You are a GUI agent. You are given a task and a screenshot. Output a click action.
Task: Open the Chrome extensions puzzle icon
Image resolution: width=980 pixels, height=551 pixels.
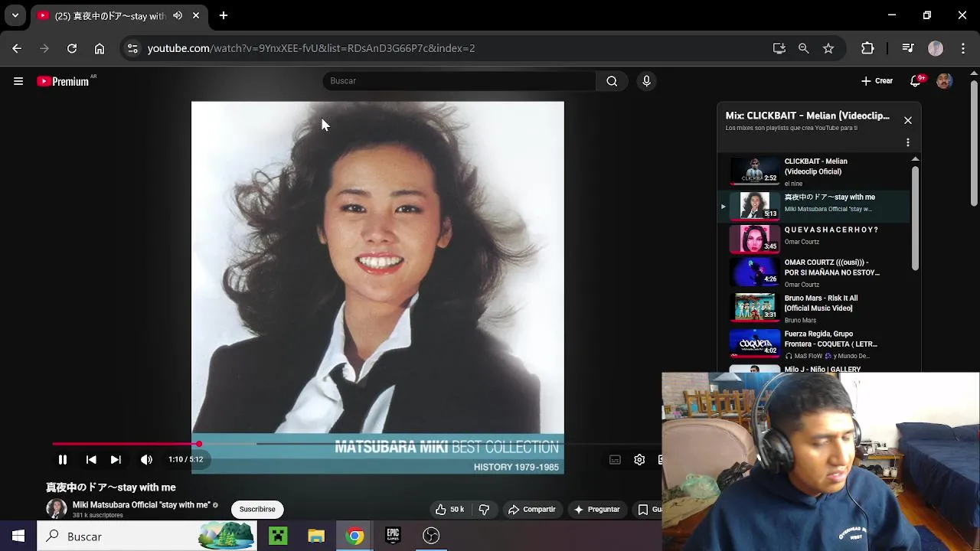(867, 48)
